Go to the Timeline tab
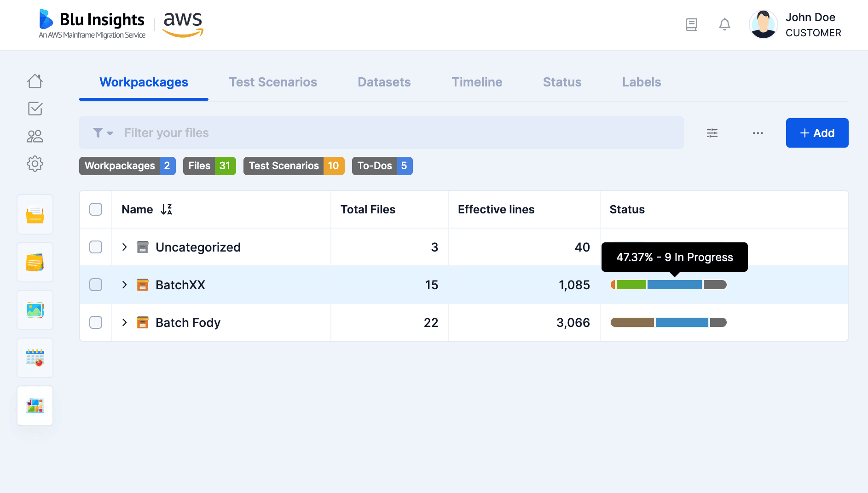This screenshot has height=493, width=868. click(477, 82)
